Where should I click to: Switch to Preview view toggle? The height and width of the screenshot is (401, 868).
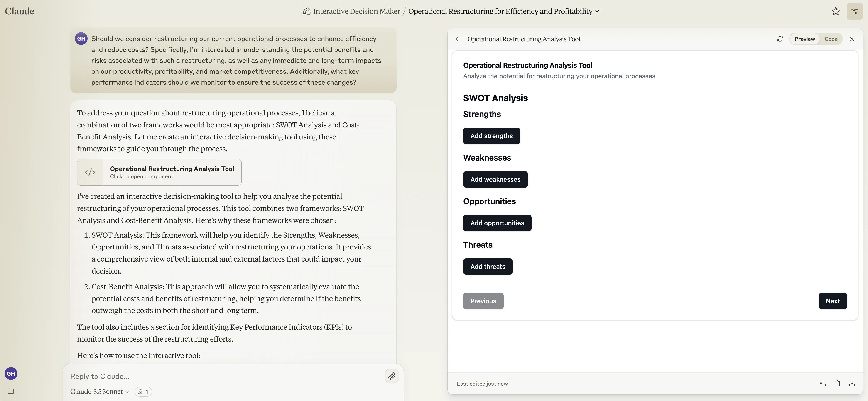click(804, 39)
